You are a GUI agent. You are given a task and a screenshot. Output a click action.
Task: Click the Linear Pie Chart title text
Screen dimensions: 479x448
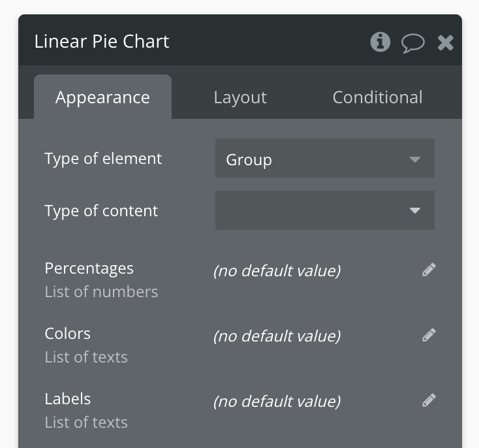pyautogui.click(x=102, y=41)
